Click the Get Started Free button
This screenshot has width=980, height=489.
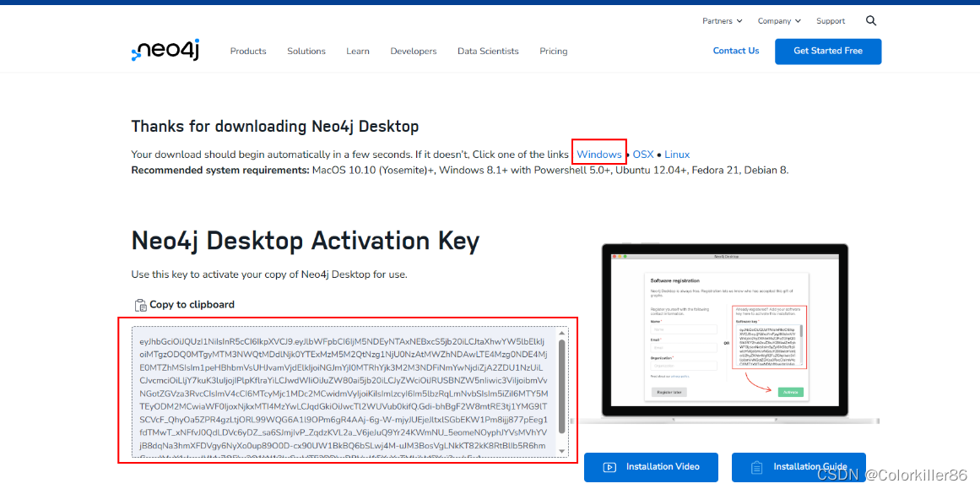coord(828,52)
